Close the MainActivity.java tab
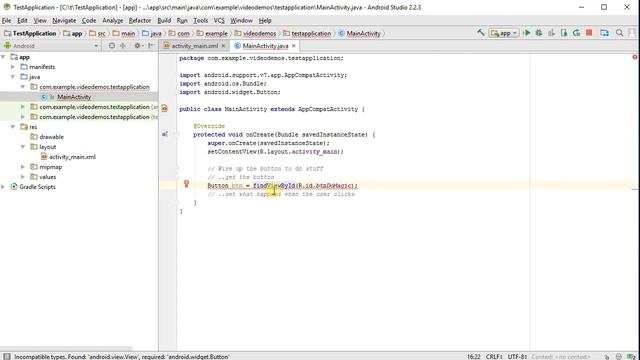Viewport: 640px width, 360px height. tap(293, 46)
